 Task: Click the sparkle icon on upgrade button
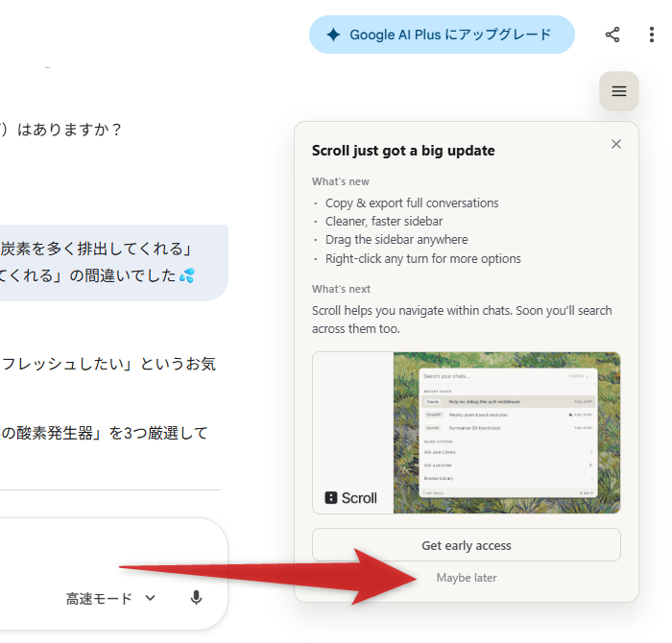333,35
